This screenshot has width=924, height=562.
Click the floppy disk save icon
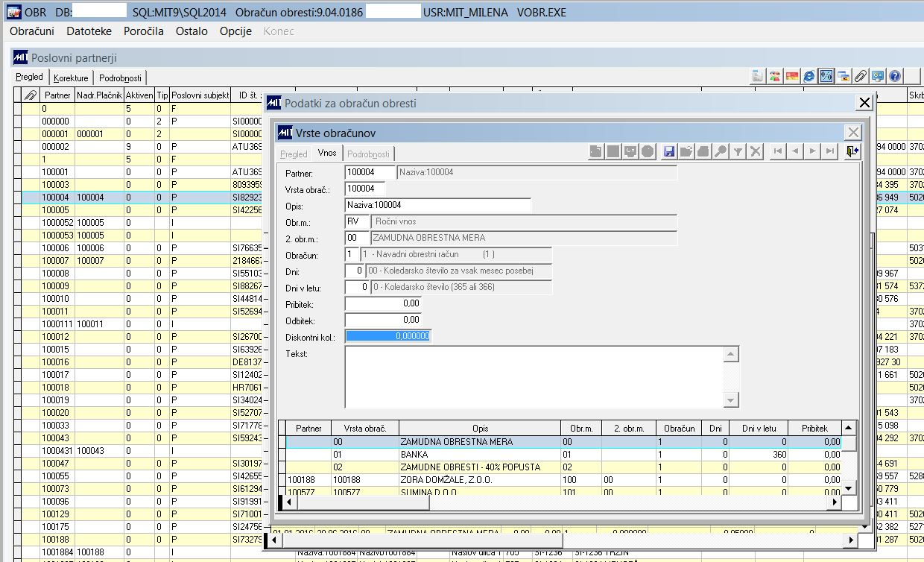point(668,151)
